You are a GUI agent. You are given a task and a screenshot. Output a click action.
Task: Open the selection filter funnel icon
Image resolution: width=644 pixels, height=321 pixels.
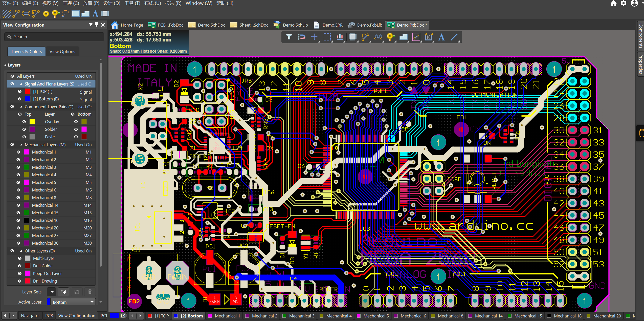[289, 37]
